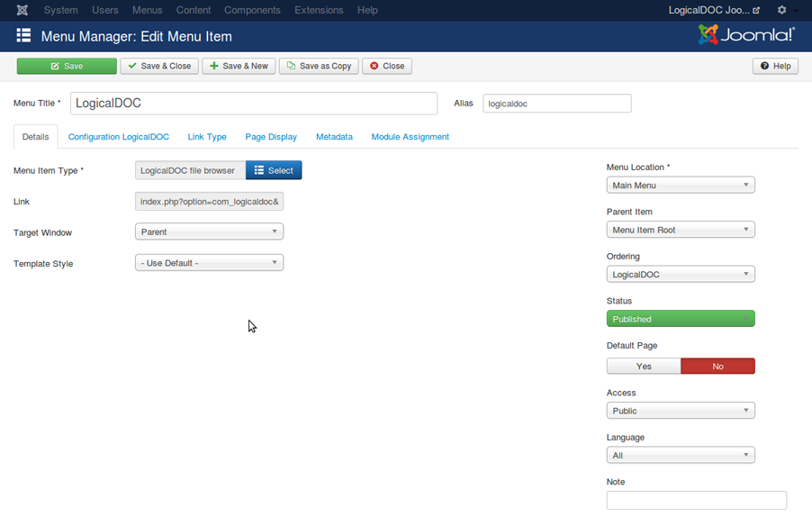Open the Published status dropdown
This screenshot has height=526, width=812.
[x=681, y=319]
